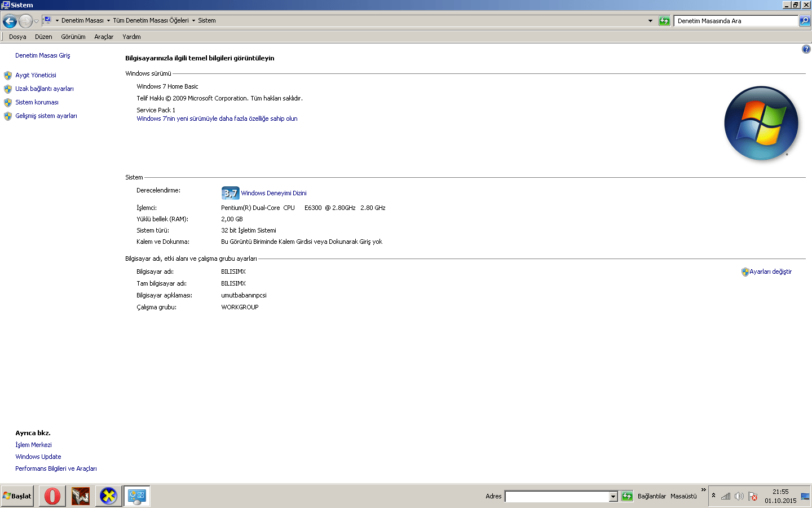
Task: Click the show desktop icon in tray
Action: (x=805, y=496)
